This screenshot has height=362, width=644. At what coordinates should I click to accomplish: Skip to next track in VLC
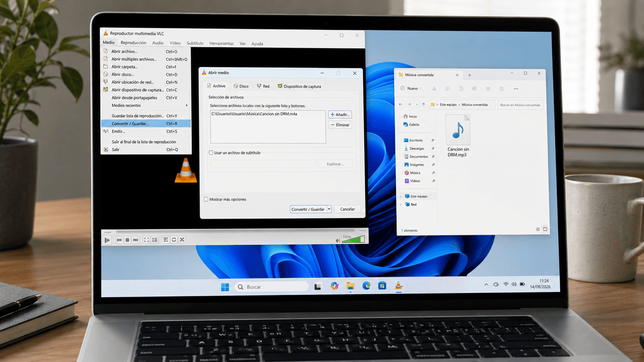[135, 240]
